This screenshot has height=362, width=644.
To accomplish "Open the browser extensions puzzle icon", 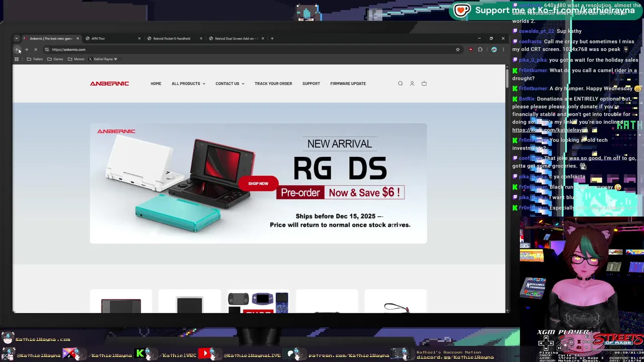I will (480, 49).
